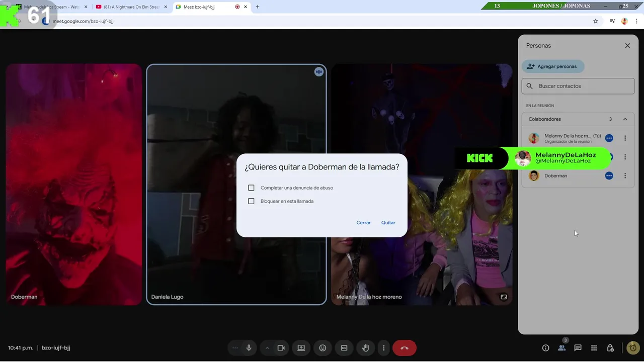The width and height of the screenshot is (644, 362).
Task: Click the 'Doberman' name in participants list
Action: [555, 176]
